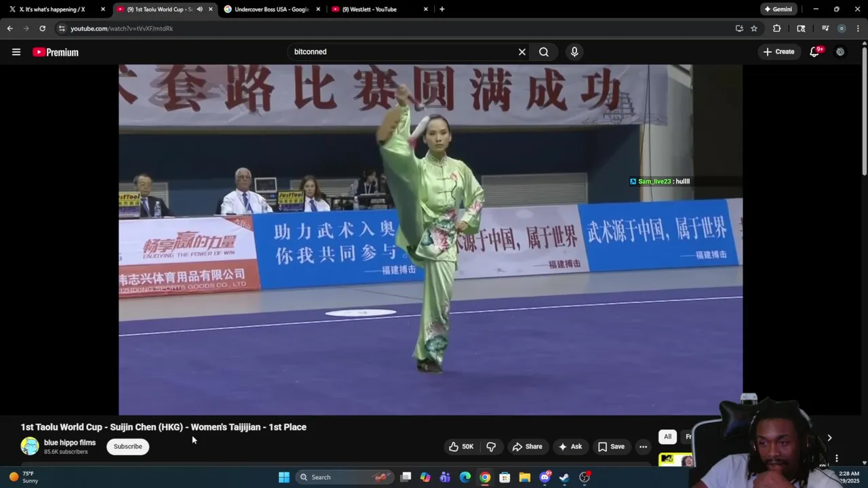Start voice search with the microphone
Screen dimensions: 868x488
tap(574, 52)
